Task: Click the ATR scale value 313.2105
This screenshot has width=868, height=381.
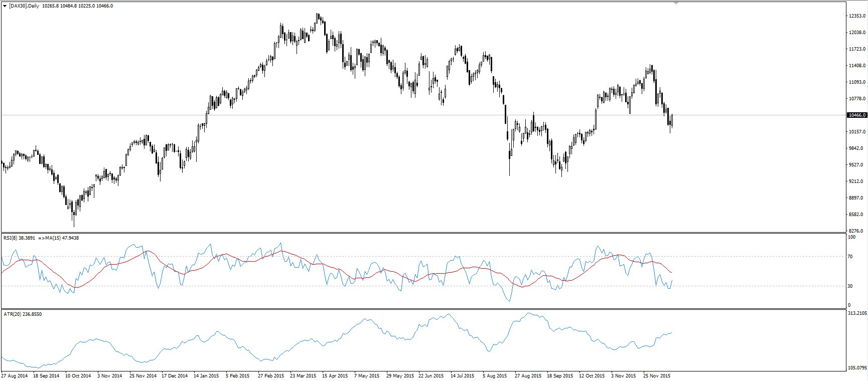Action: tap(856, 313)
